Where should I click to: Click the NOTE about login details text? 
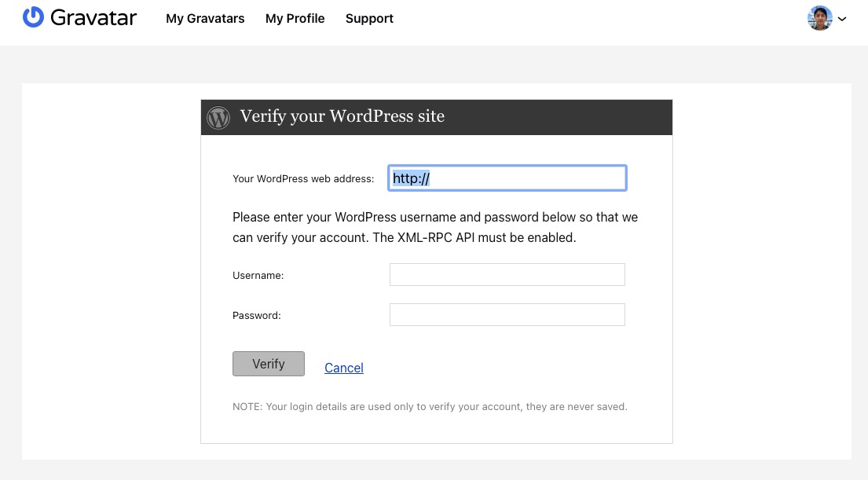(430, 406)
